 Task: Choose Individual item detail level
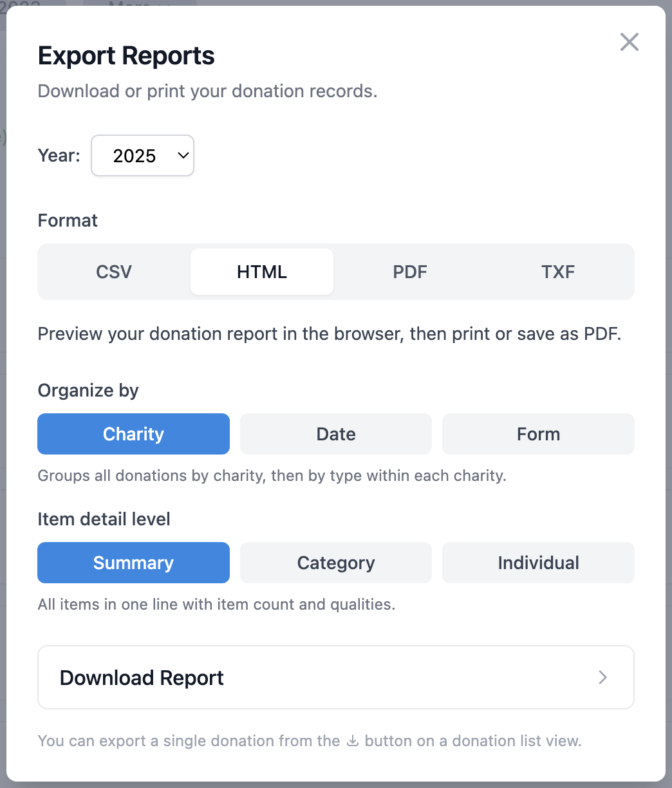pyautogui.click(x=538, y=563)
